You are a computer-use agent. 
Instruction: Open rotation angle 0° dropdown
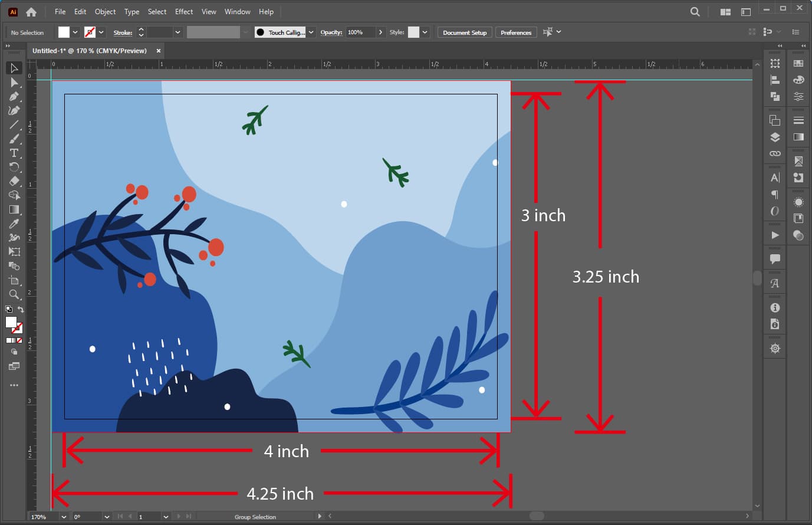[x=107, y=517]
